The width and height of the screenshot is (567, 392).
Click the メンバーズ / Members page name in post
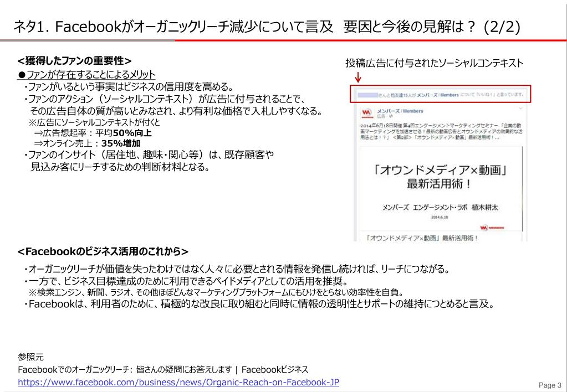coord(400,111)
